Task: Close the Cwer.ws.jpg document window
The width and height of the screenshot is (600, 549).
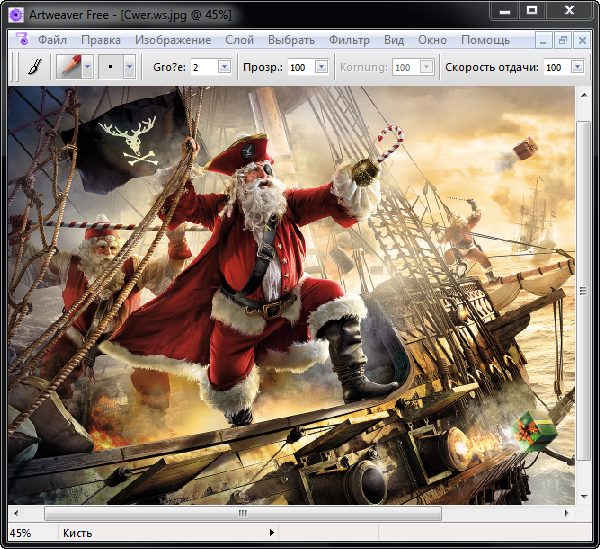Action: [582, 40]
